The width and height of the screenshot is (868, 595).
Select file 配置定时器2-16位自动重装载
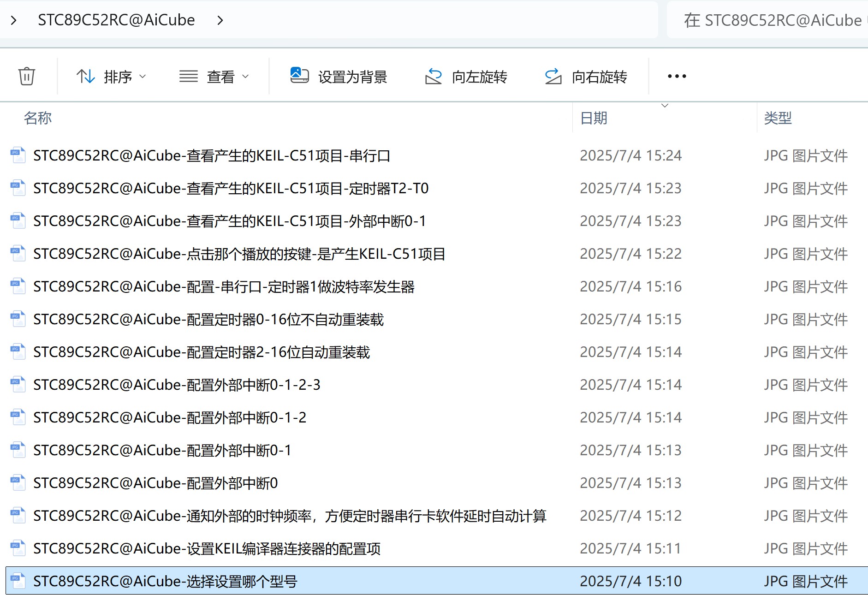pyautogui.click(x=202, y=352)
